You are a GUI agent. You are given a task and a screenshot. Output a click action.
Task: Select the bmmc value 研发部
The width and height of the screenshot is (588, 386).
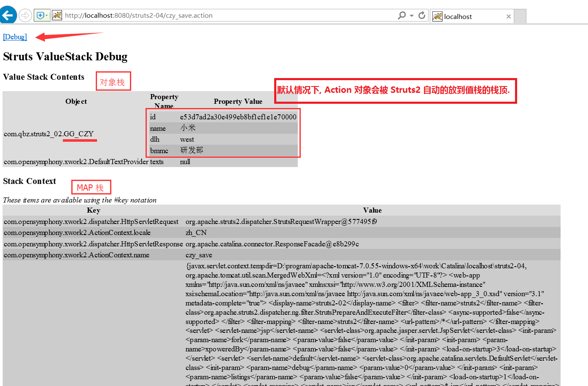click(x=192, y=150)
